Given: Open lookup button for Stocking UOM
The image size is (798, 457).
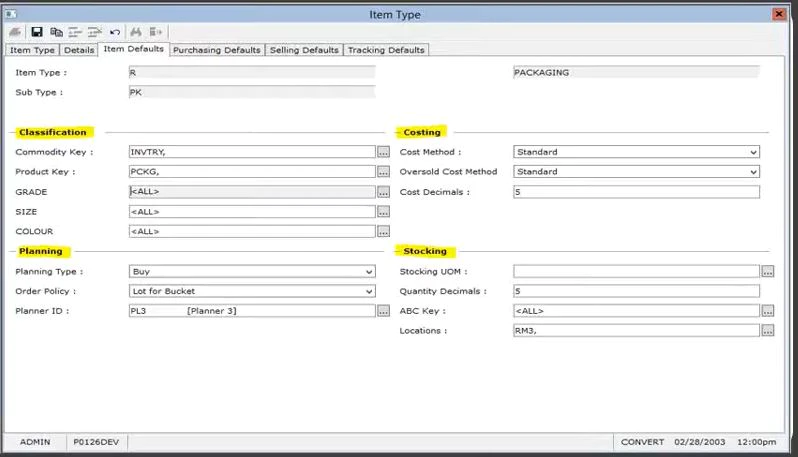Looking at the screenshot, I should (767, 271).
